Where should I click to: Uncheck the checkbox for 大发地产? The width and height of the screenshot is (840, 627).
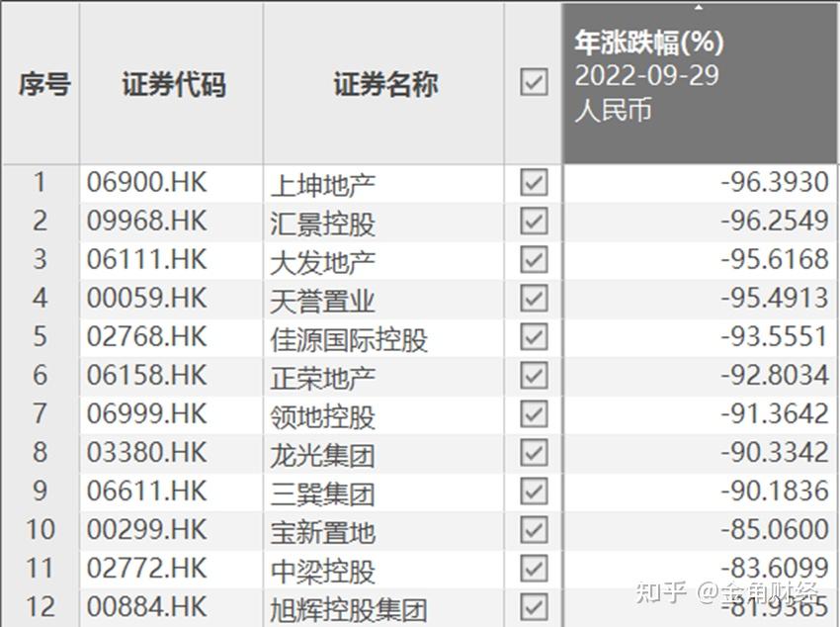pyautogui.click(x=534, y=259)
